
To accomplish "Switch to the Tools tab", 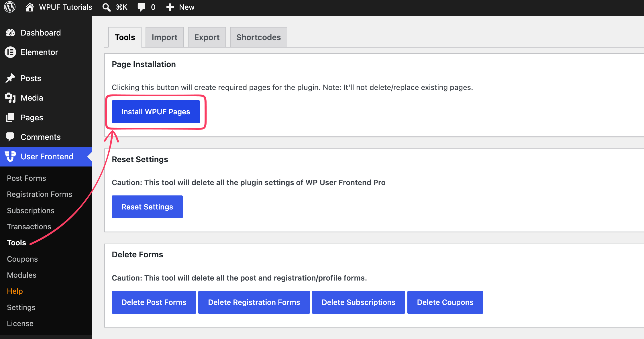I will 125,37.
